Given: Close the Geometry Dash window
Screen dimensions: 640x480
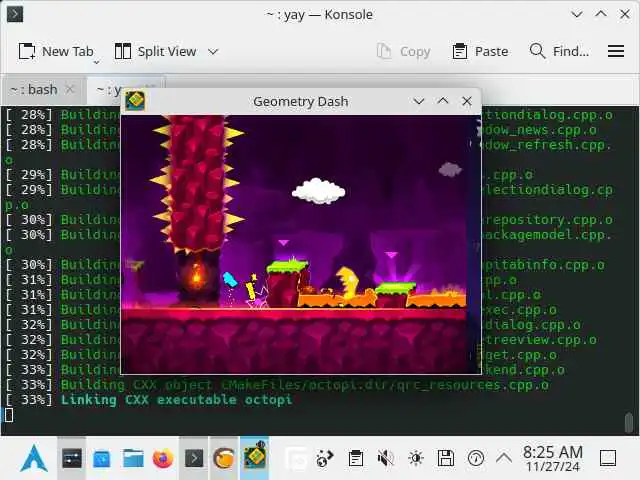Looking at the screenshot, I should (467, 101).
